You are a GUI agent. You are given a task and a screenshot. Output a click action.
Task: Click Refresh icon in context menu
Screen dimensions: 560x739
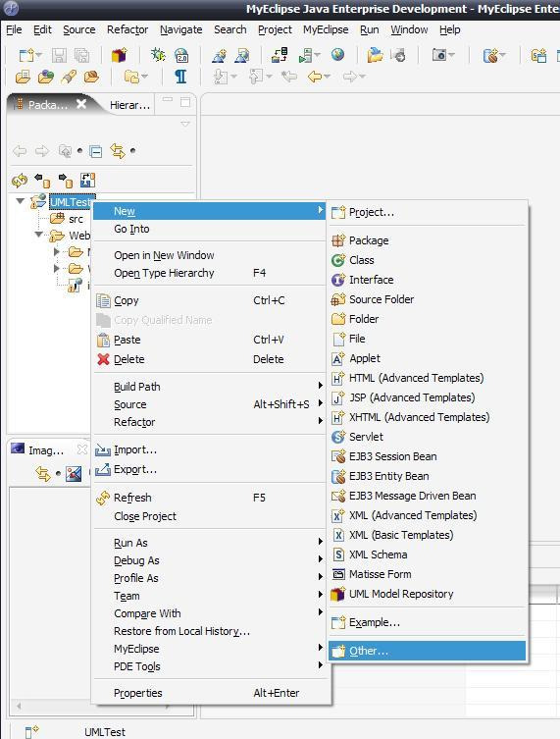click(103, 498)
